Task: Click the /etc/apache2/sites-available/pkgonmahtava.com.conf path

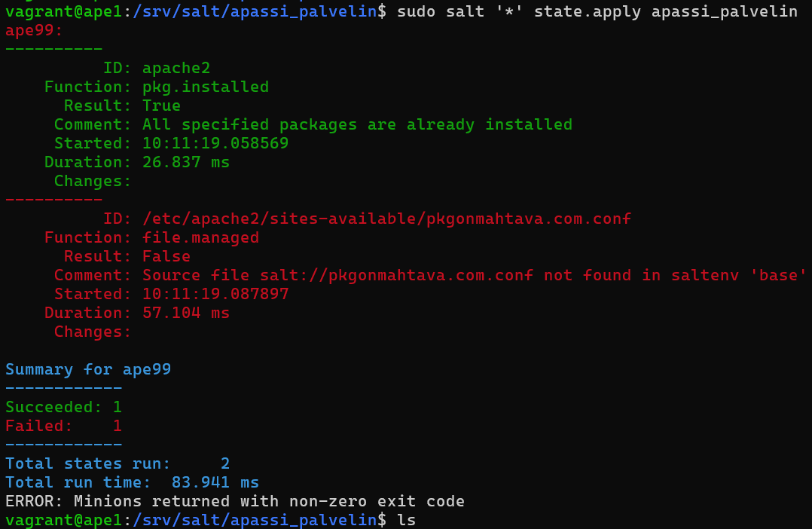Action: tap(386, 219)
